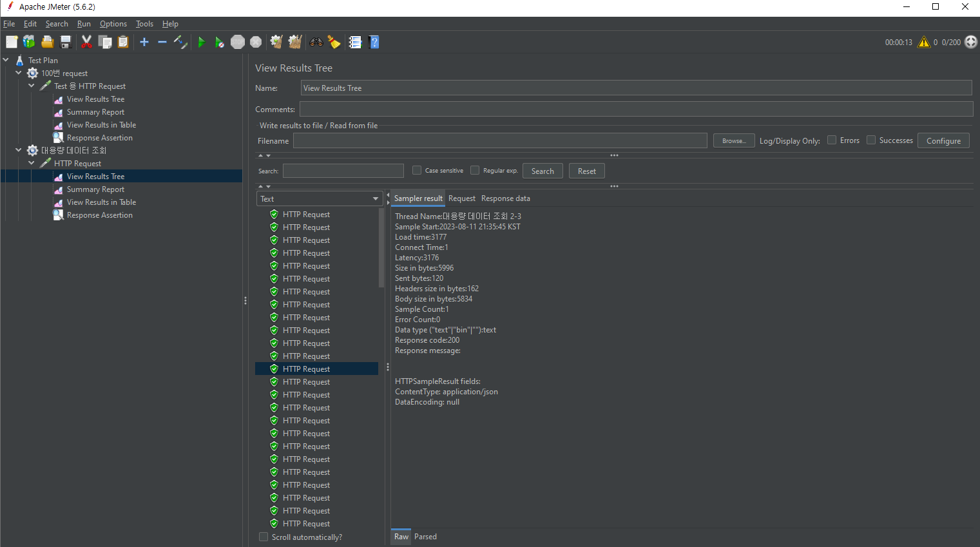Enable the Errors only checkbox
This screenshot has width=980, height=547.
point(832,140)
